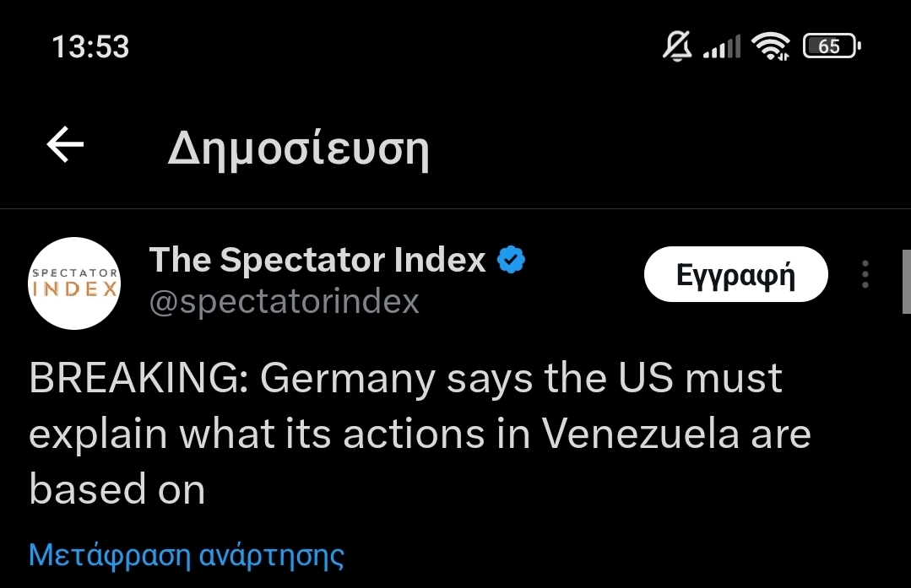
Task: Tap the battery level indicator
Action: [831, 46]
